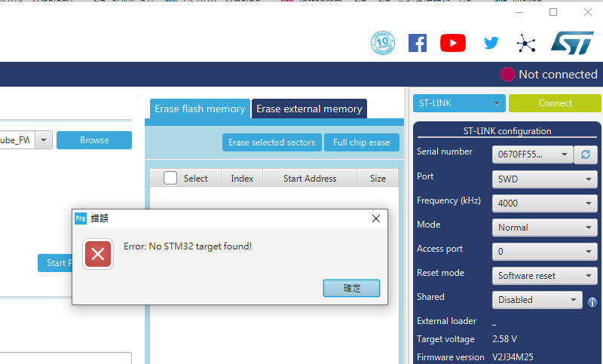Viewport: 603px width, 364px height.
Task: Click the ST-LINK configuration heading
Action: pos(507,131)
